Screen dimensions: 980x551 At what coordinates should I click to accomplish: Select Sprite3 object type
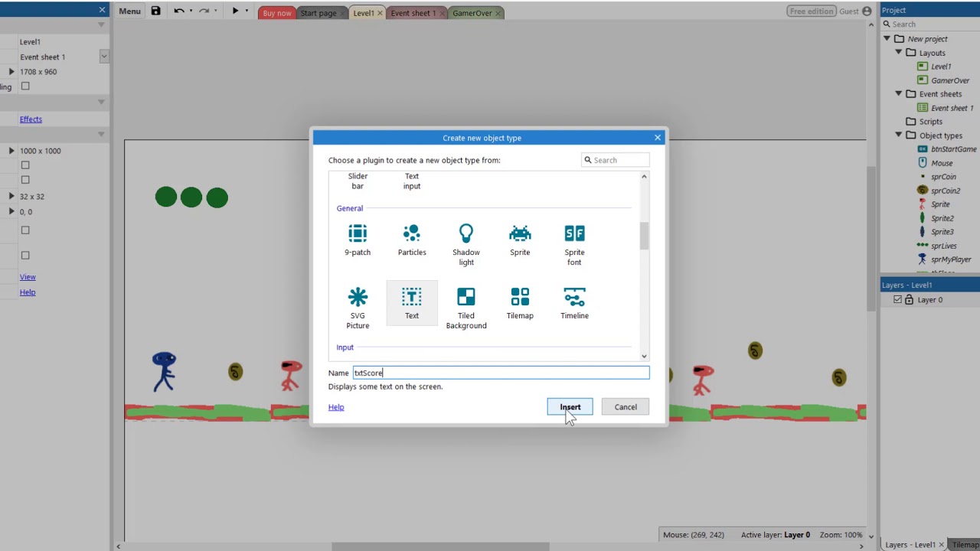(942, 232)
